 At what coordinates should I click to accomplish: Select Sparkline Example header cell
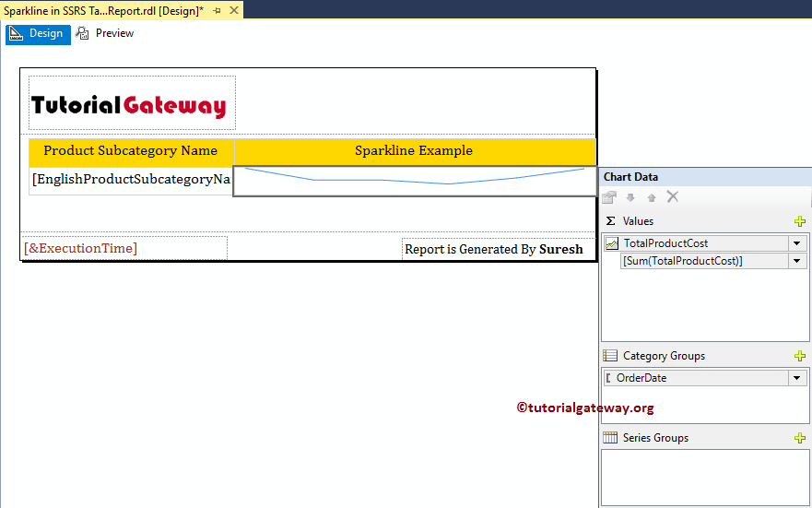(414, 152)
